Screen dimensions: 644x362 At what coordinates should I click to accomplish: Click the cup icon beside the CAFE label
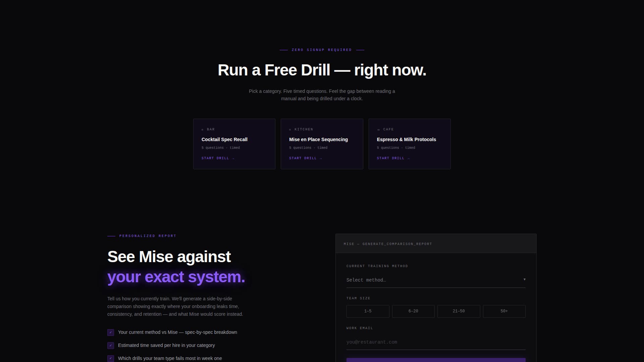pyautogui.click(x=378, y=129)
